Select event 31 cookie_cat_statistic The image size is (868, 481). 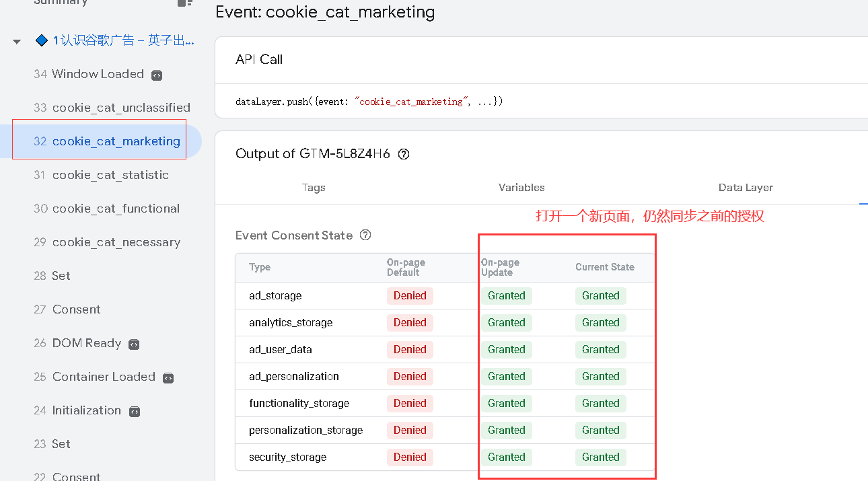pos(101,175)
